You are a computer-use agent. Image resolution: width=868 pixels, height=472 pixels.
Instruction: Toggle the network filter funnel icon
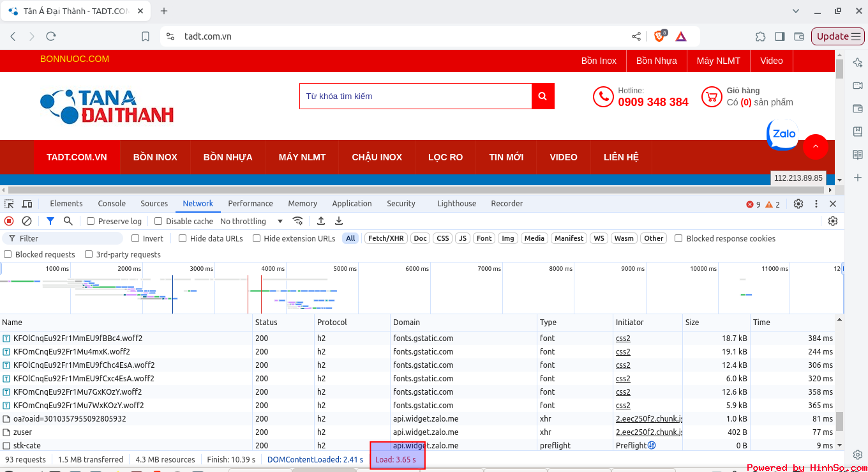(50, 221)
